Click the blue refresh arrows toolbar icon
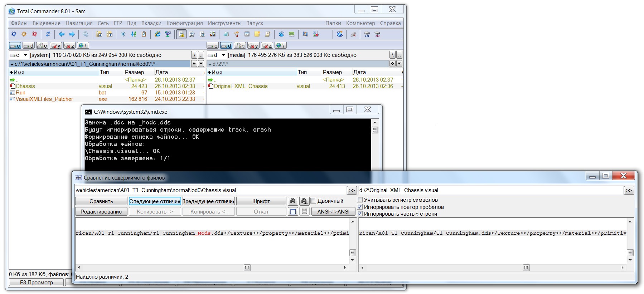 (48, 34)
